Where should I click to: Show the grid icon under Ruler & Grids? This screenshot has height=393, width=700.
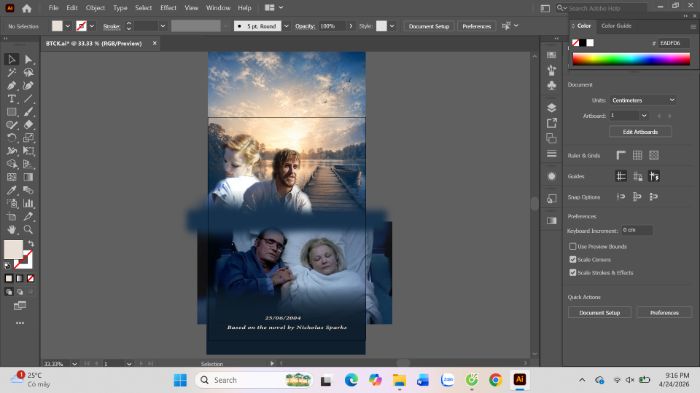(x=638, y=155)
